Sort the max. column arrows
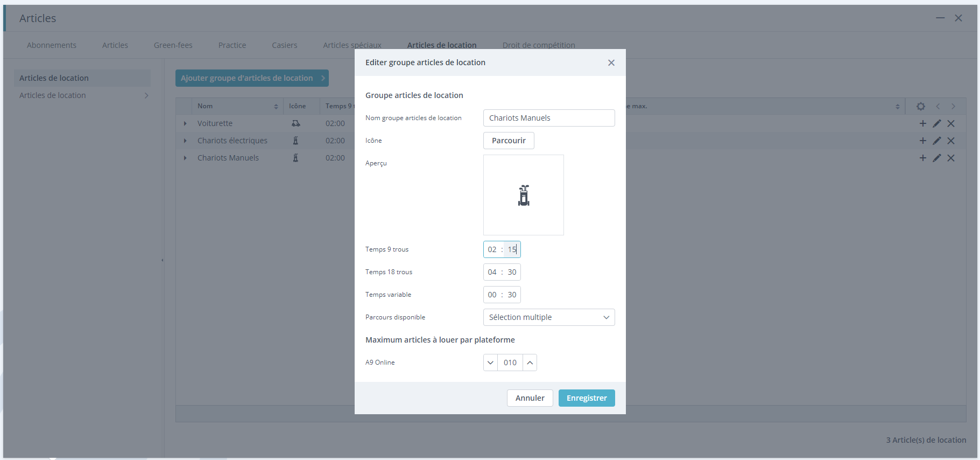980x460 pixels. (x=897, y=106)
